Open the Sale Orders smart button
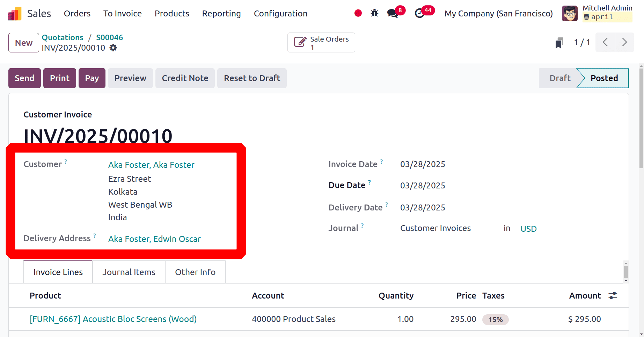This screenshot has width=644, height=337. point(321,42)
